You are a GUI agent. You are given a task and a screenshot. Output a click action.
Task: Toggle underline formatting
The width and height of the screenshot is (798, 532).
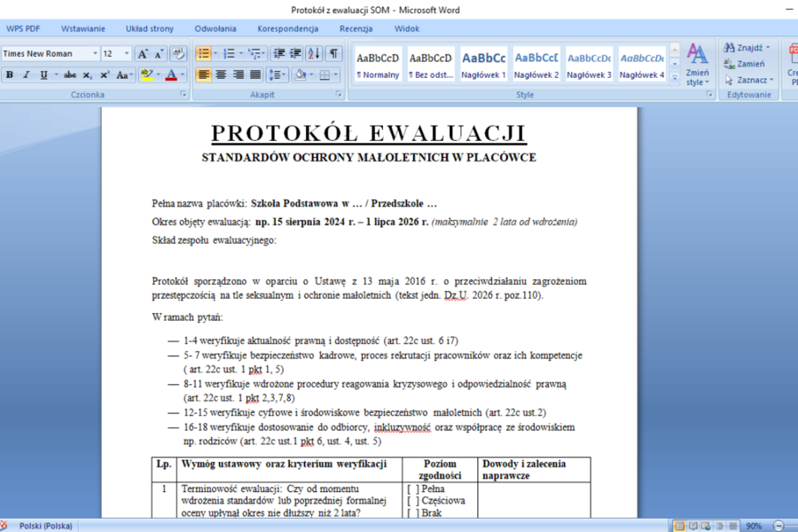43,74
